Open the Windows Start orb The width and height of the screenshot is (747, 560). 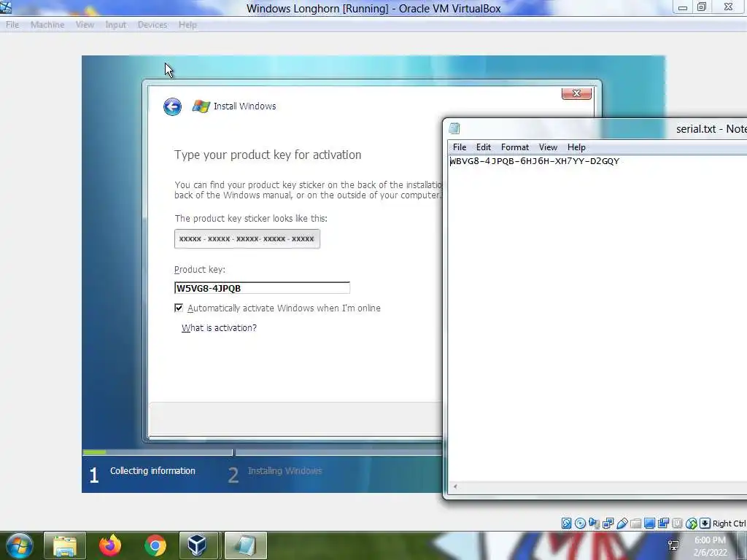click(x=19, y=545)
